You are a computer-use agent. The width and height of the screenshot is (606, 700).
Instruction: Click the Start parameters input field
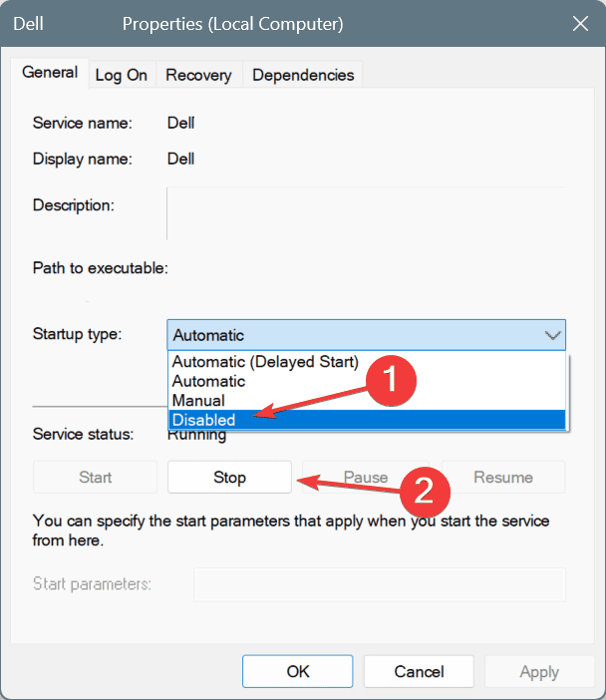click(x=380, y=584)
